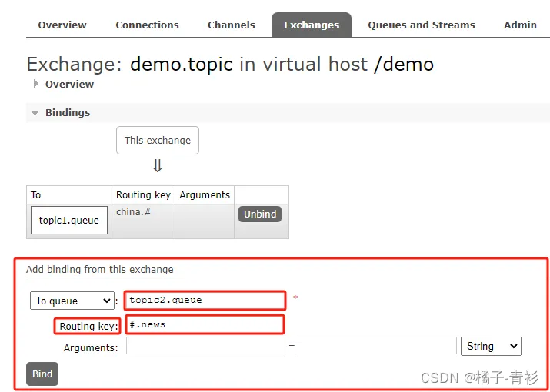Go to the Channels tab

click(232, 25)
